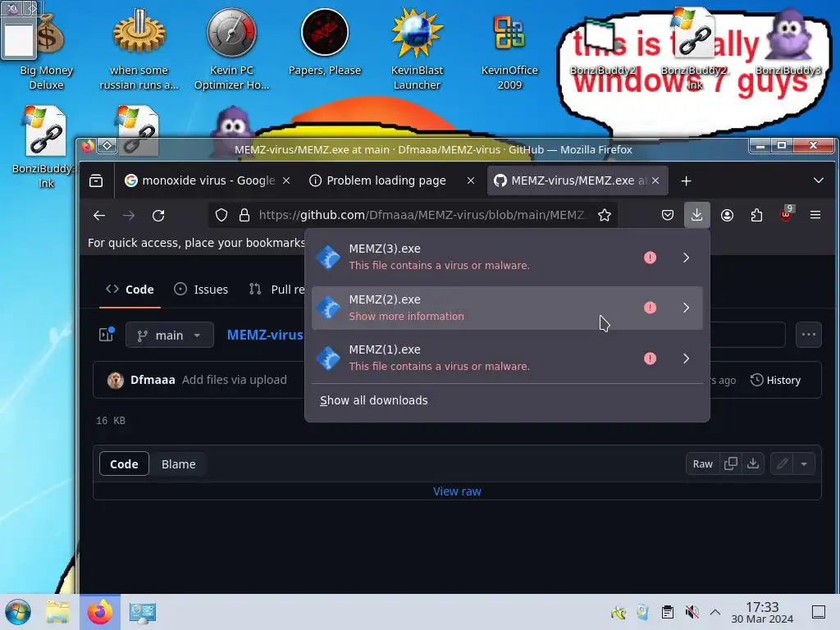
Task: Open the three-dots more file actions menu
Action: 809,335
